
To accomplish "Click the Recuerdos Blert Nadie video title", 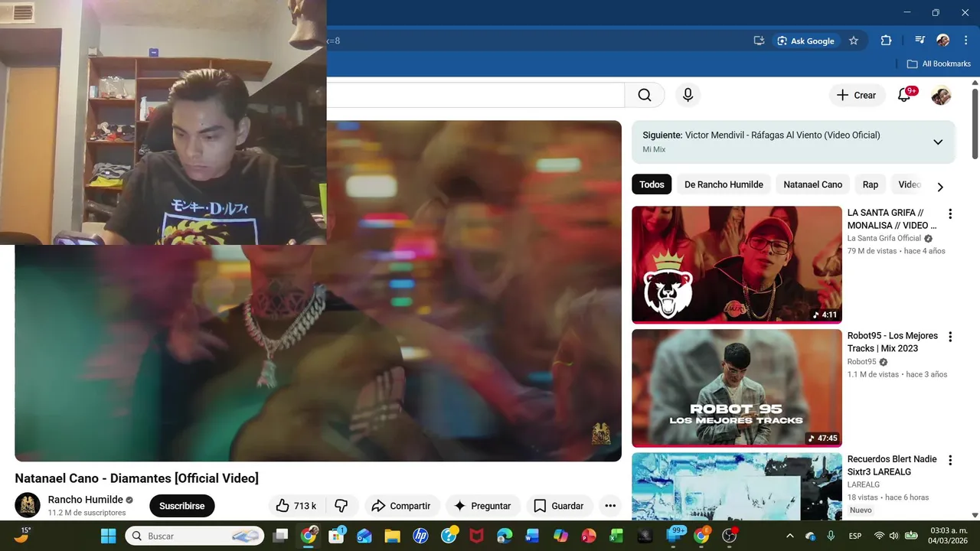I will (892, 465).
